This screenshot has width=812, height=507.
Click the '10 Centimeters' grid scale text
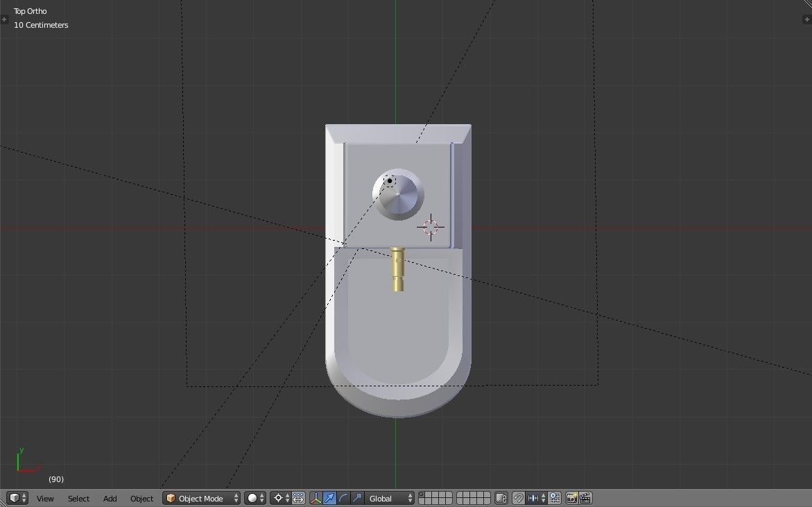click(41, 25)
